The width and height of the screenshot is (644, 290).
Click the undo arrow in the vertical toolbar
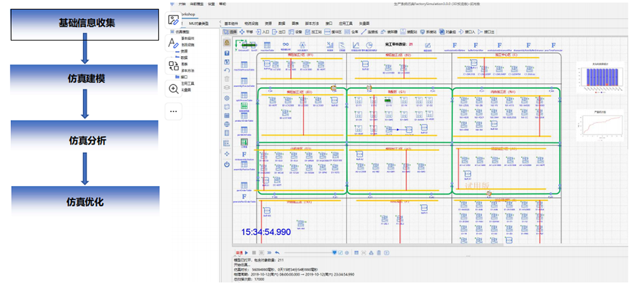click(x=227, y=70)
